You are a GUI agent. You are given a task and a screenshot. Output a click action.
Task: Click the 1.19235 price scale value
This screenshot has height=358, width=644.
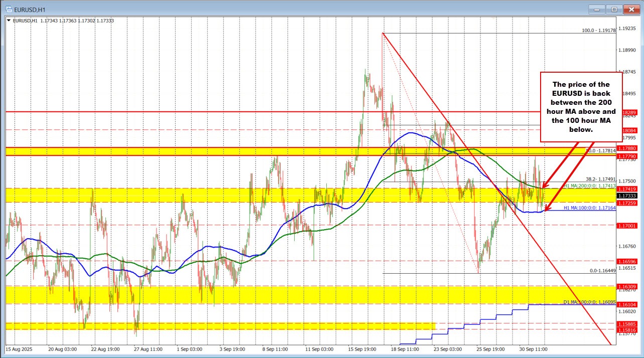pyautogui.click(x=628, y=29)
